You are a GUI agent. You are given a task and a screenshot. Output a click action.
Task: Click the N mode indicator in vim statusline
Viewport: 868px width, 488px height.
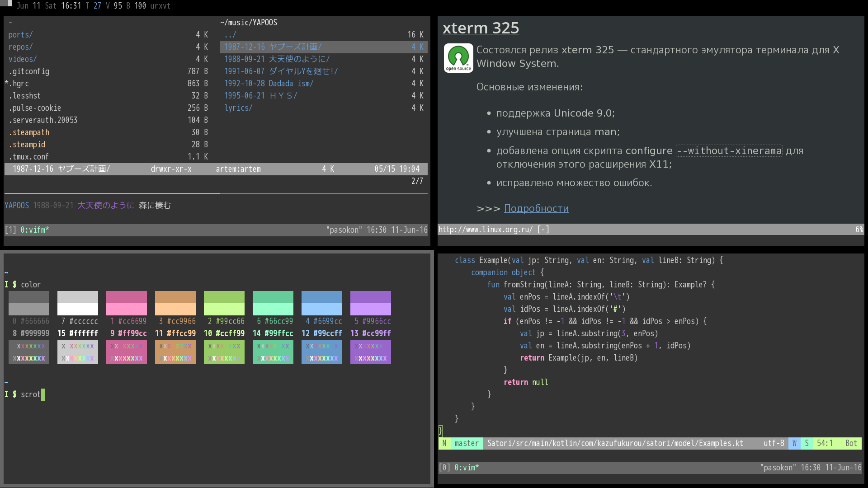444,443
